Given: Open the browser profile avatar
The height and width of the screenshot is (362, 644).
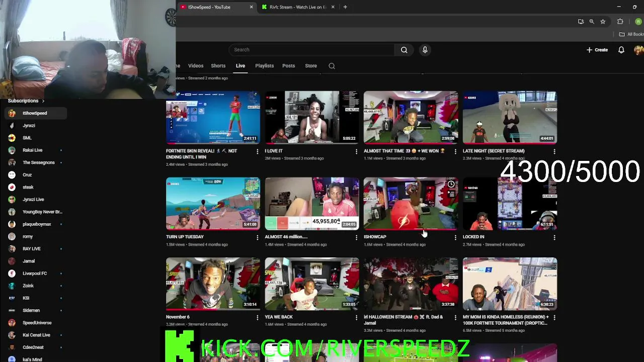Looking at the screenshot, I should click(638, 22).
